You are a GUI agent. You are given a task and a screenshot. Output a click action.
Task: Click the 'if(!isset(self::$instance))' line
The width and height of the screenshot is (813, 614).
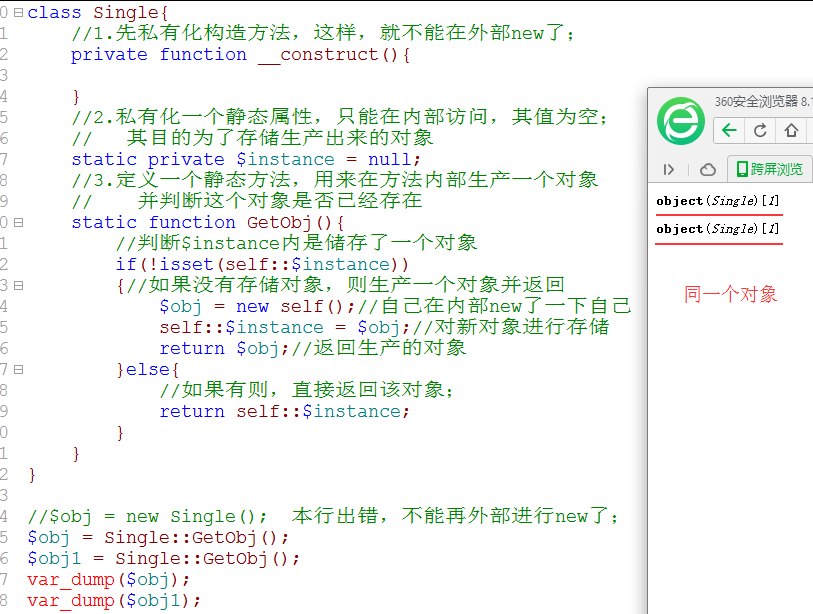pos(262,264)
